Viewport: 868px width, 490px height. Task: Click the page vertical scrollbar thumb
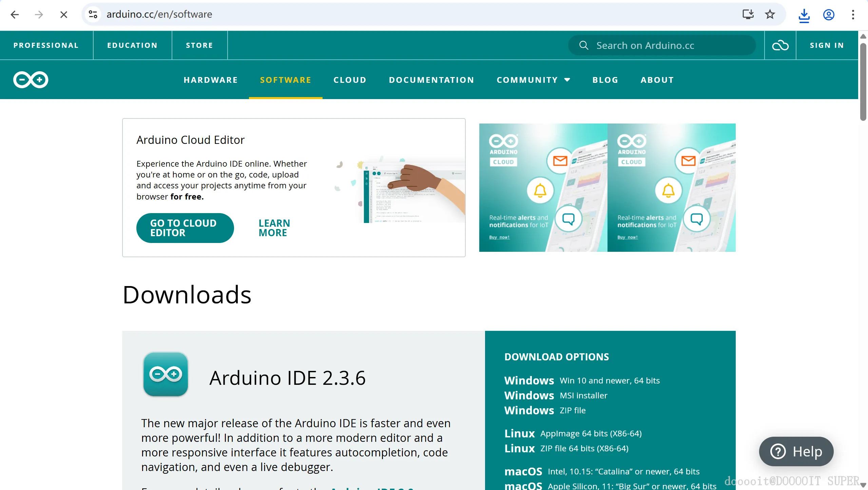pos(863,81)
